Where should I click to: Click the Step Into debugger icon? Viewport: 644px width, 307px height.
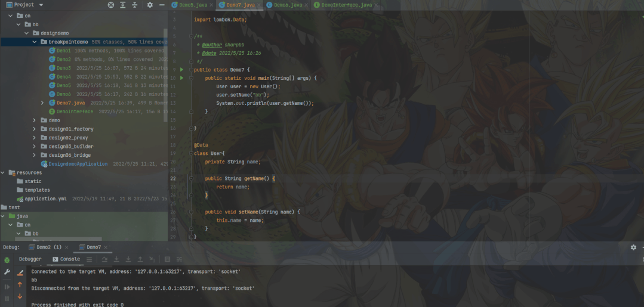116,259
